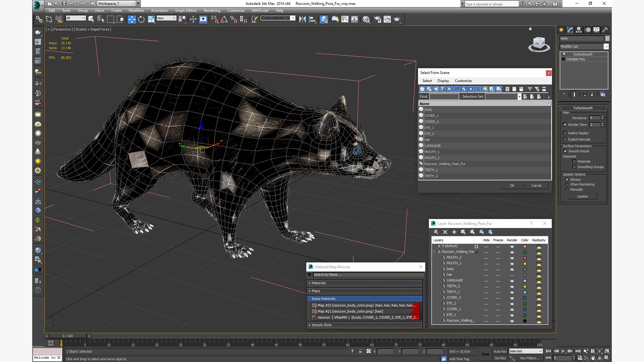Click Cancel in Select From Scene dialog
The height and width of the screenshot is (362, 644).
[536, 186]
